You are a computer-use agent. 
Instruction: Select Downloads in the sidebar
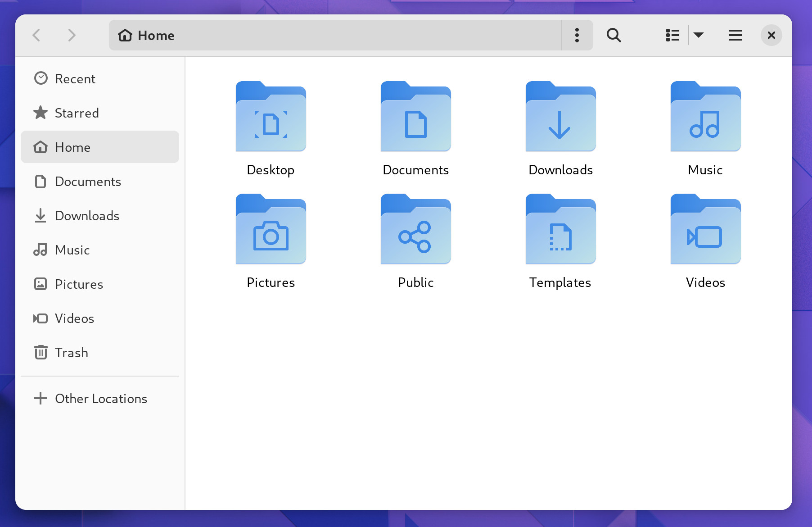click(x=87, y=216)
